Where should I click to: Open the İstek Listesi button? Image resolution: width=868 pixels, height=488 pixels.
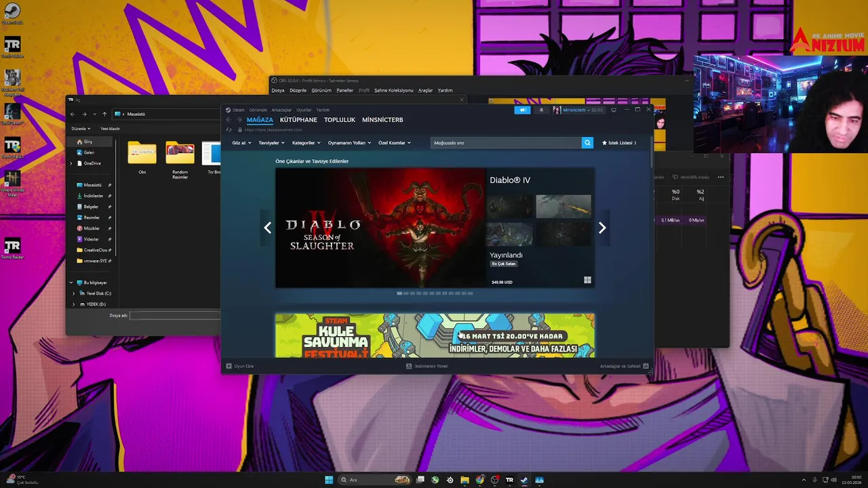[619, 143]
